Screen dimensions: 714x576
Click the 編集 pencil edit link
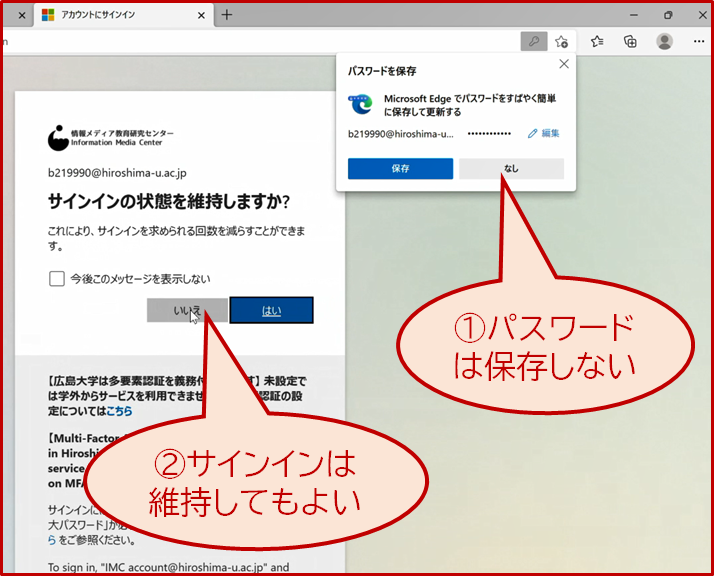pyautogui.click(x=544, y=133)
